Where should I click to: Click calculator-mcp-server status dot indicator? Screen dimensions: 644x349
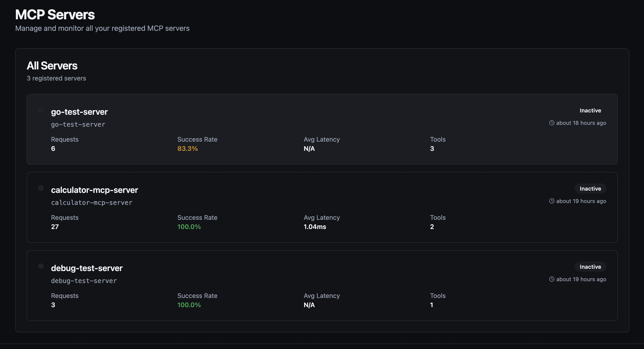click(41, 188)
